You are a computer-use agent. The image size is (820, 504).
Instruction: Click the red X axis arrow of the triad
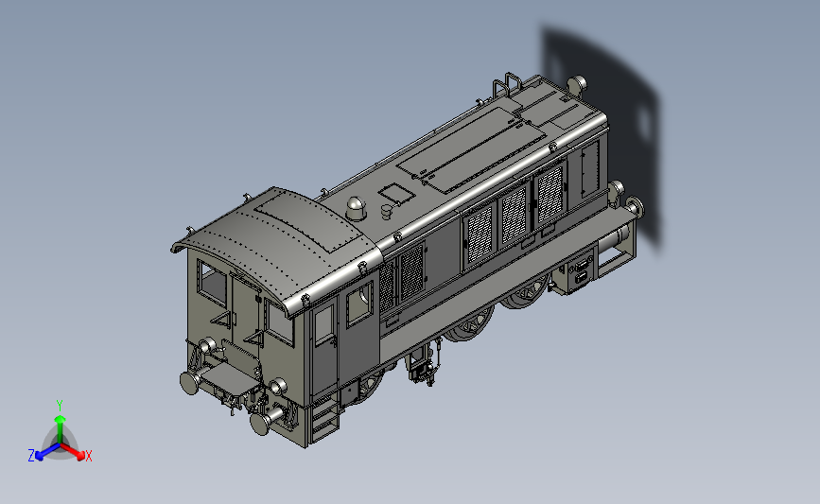[72, 451]
